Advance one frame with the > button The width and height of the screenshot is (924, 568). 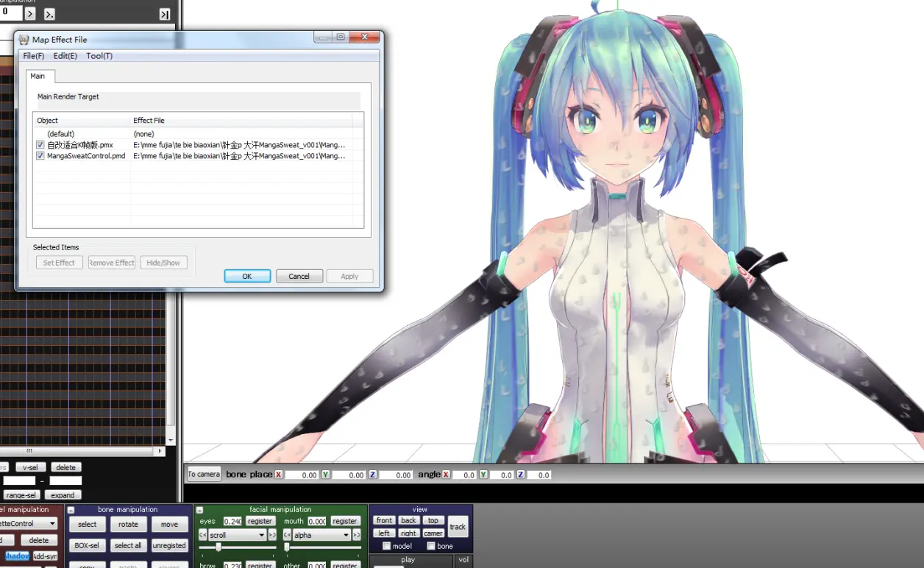[x=30, y=13]
